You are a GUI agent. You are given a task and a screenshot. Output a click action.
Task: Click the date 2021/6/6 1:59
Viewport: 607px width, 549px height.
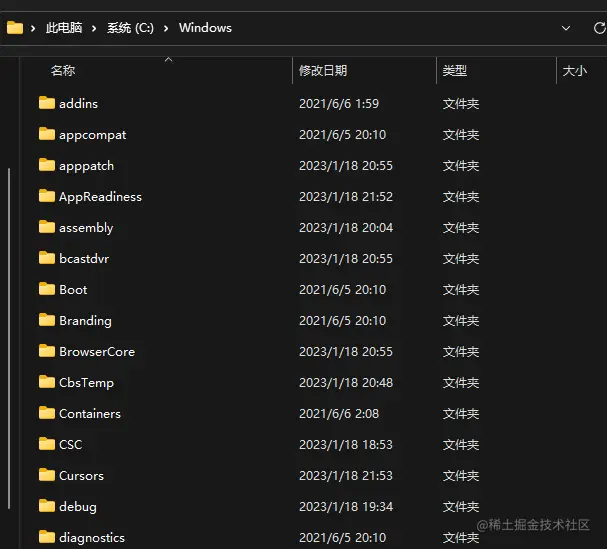click(339, 104)
